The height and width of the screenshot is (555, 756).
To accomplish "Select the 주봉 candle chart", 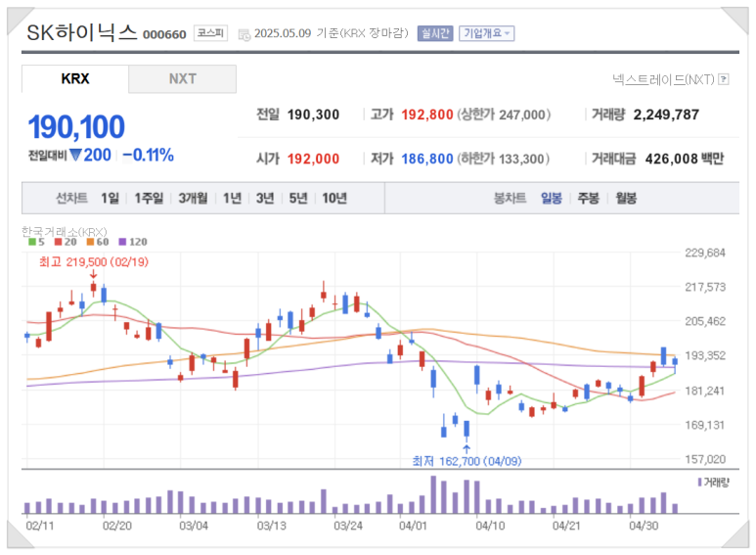I will 588,198.
